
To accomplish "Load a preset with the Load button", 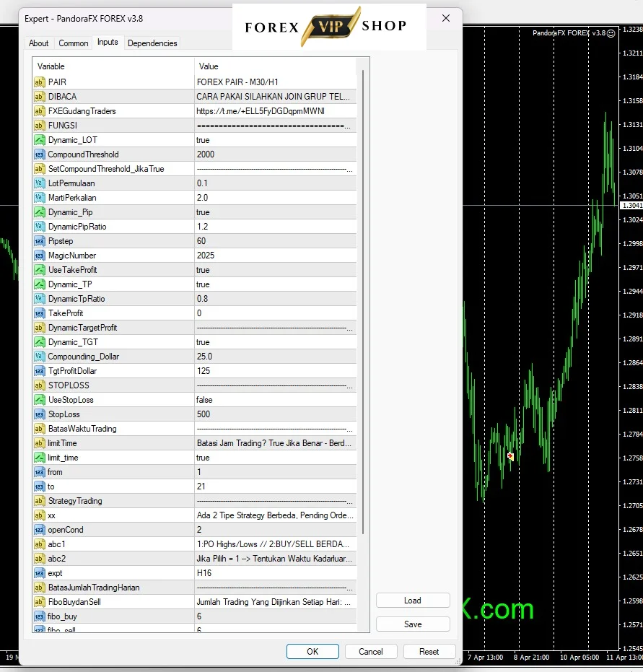I will (413, 601).
